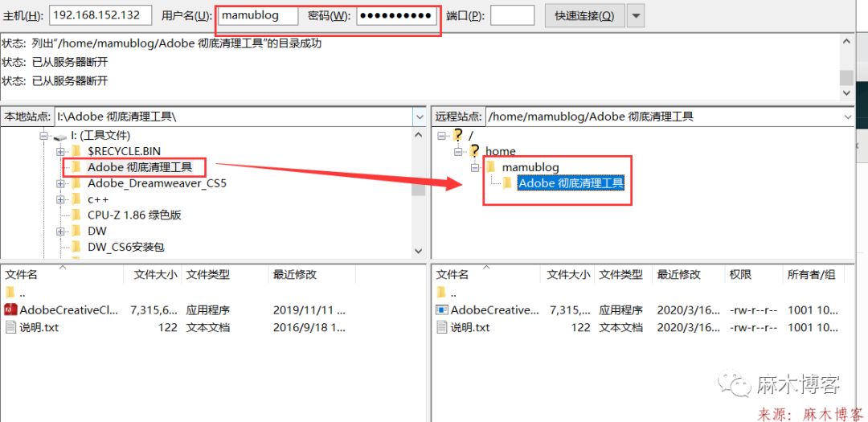The image size is (868, 422).
Task: Click remote 说明.txt type 文本文档
Action: (621, 327)
